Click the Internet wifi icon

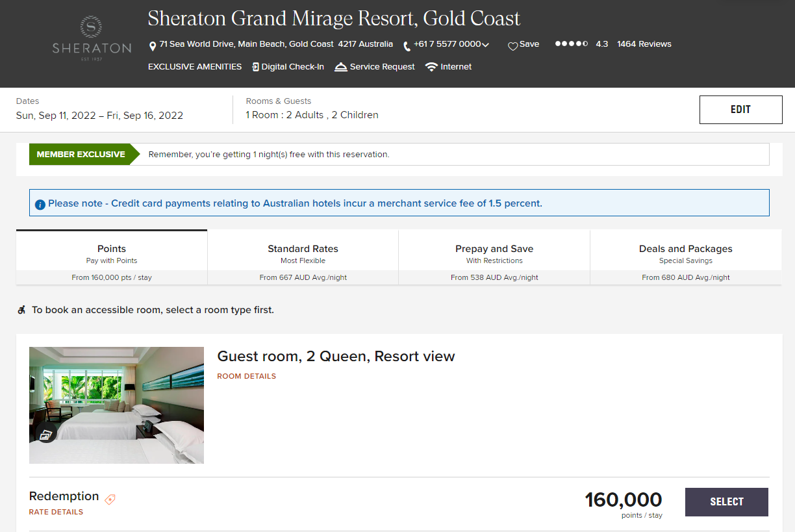coord(431,67)
